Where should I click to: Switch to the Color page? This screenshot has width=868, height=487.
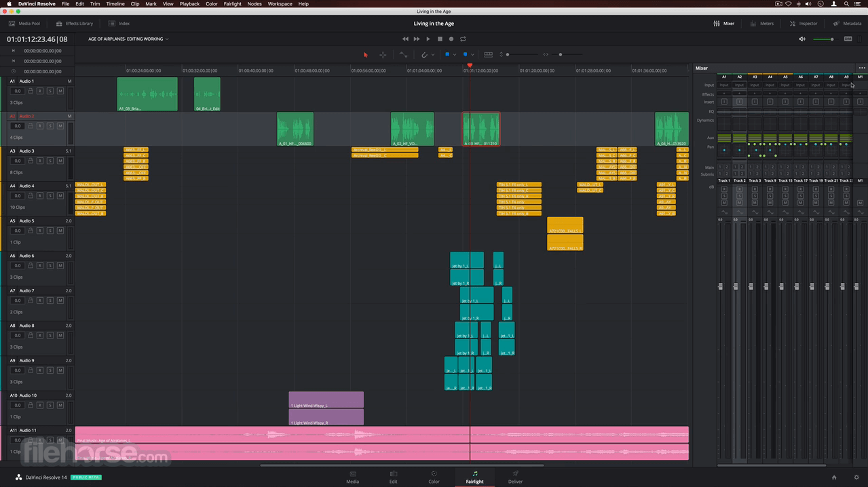[x=434, y=477]
